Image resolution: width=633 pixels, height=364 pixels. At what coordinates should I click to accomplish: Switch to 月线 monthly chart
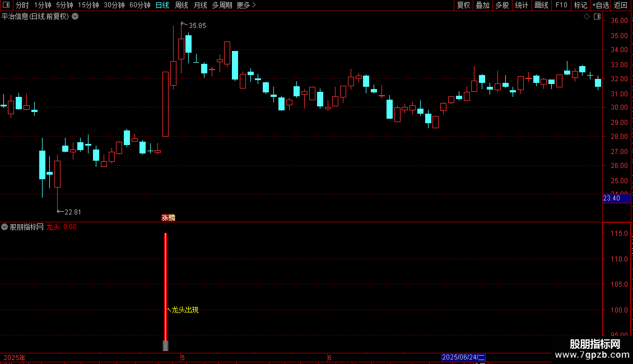[200, 5]
